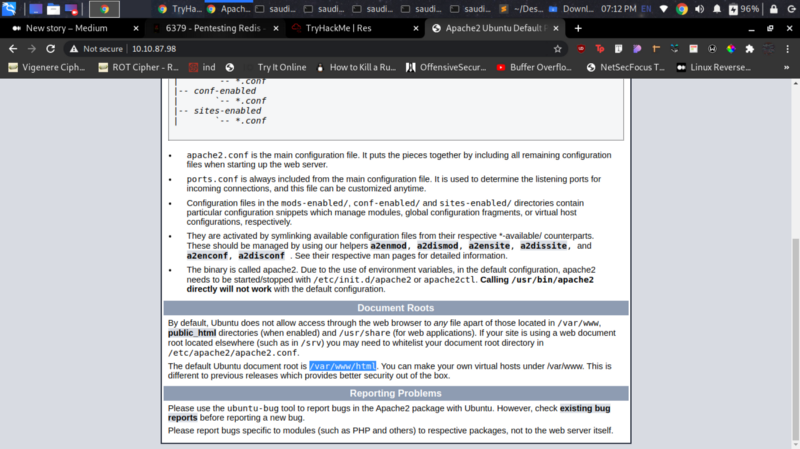Open the existing bug reports link
Viewport: 800px width, 449px height.
coord(389,413)
